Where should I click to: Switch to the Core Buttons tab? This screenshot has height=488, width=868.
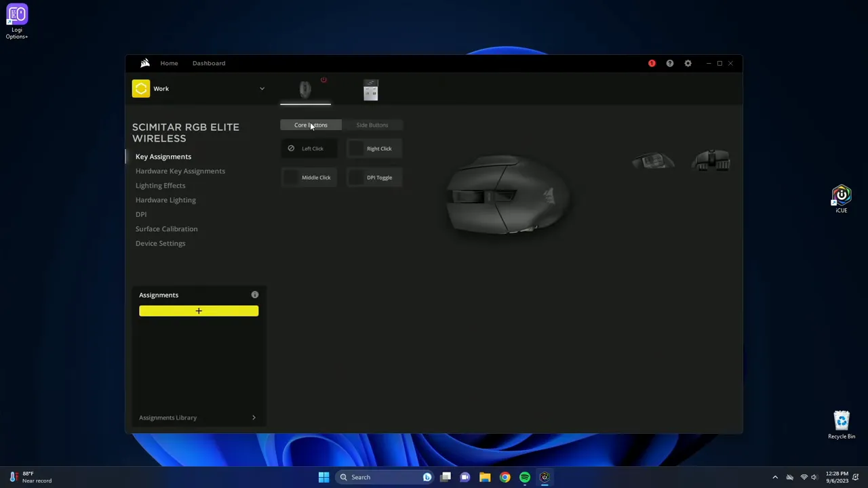point(311,125)
